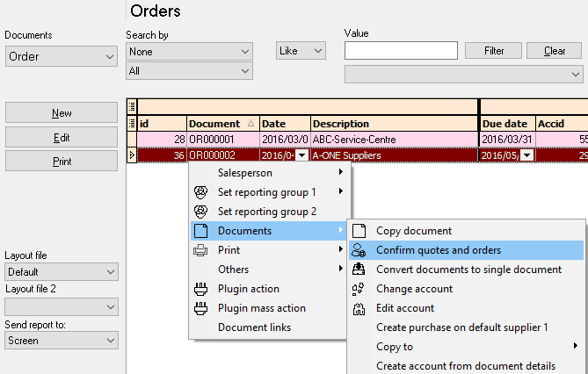
Task: Open the Documents type dropdown
Action: click(x=62, y=56)
